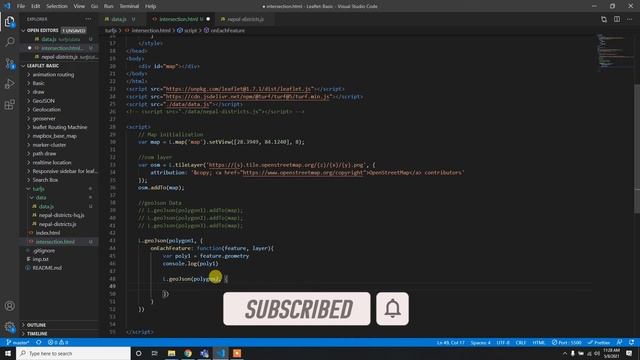Click the CRLF line ending selector
The height and width of the screenshot is (360, 640).
521,342
